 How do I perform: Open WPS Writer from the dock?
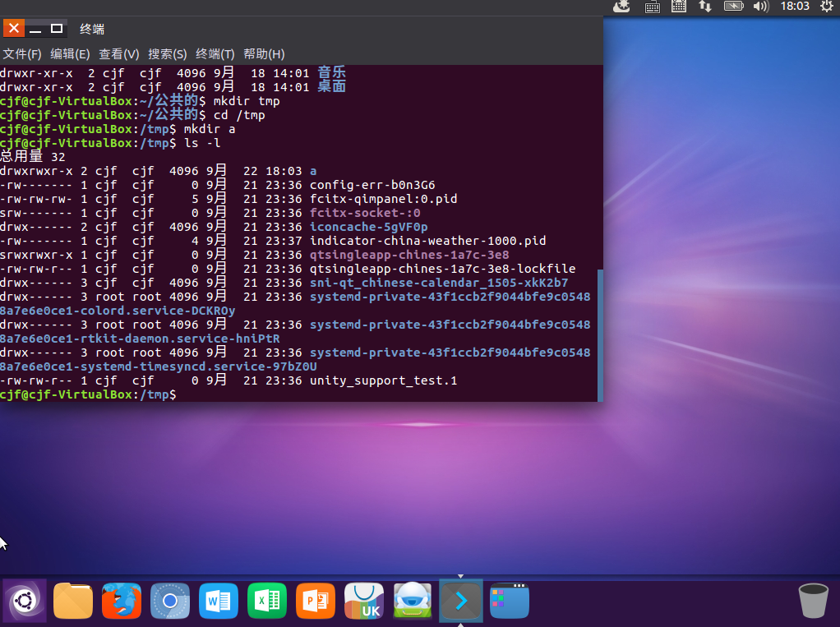219,601
